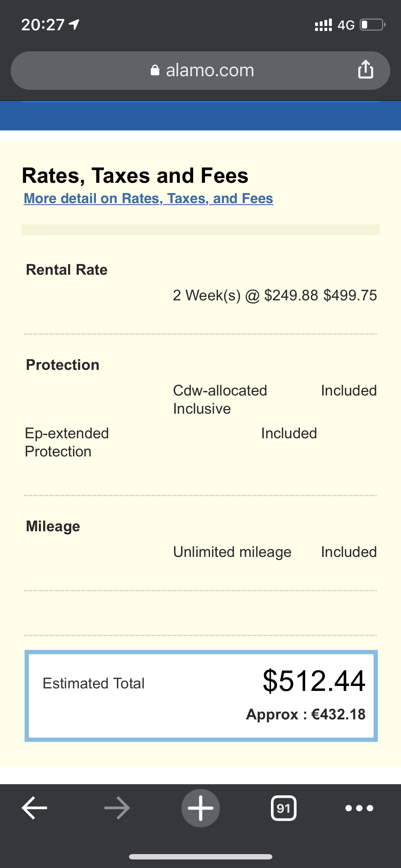Tap the 4G signal indicator
Viewport: 401px width, 868px height.
346,25
